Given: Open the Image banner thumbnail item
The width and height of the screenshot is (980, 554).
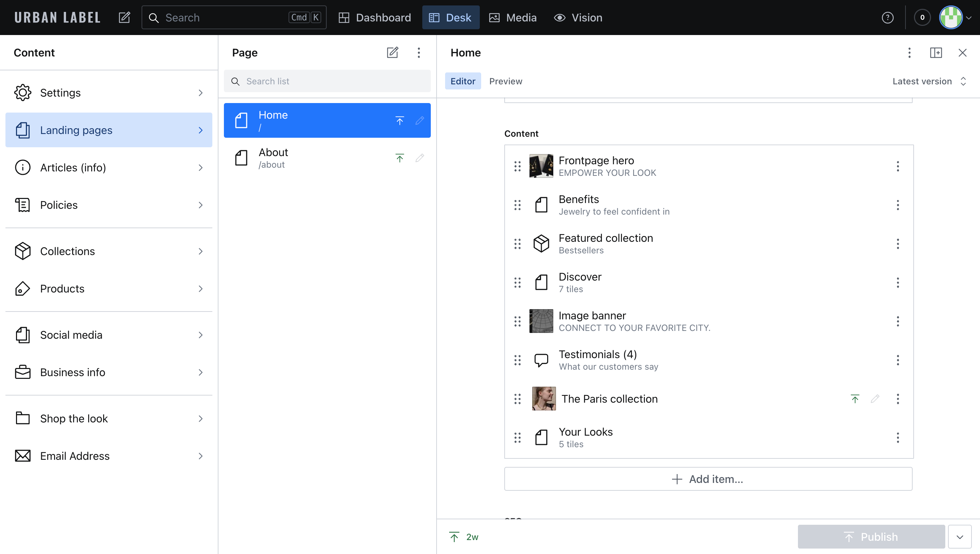Looking at the screenshot, I should click(541, 321).
